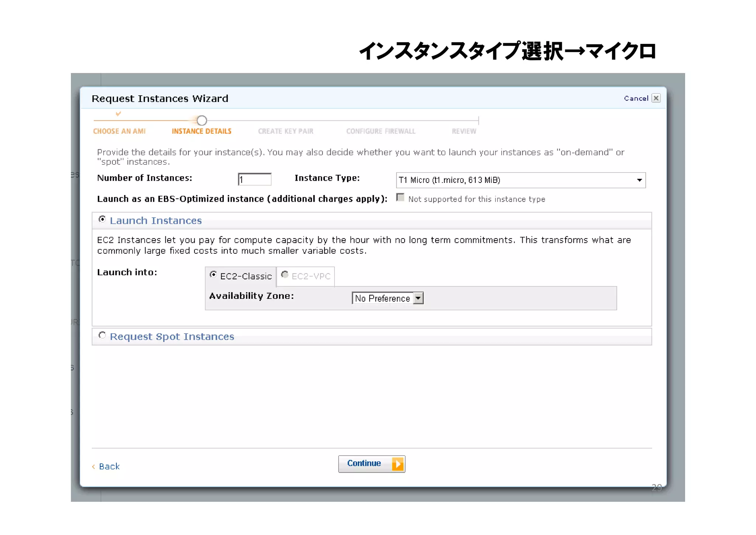Screen dimensions: 756x535
Task: Click the small arrow icon beside Back
Action: point(93,467)
